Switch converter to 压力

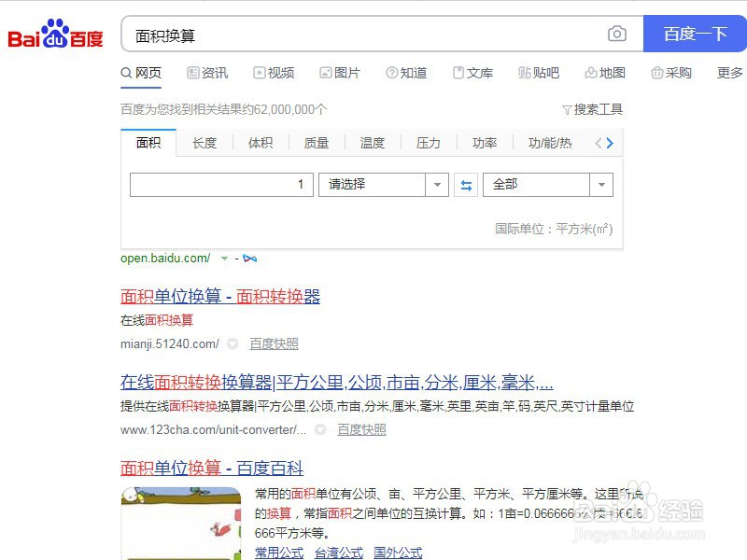(429, 143)
